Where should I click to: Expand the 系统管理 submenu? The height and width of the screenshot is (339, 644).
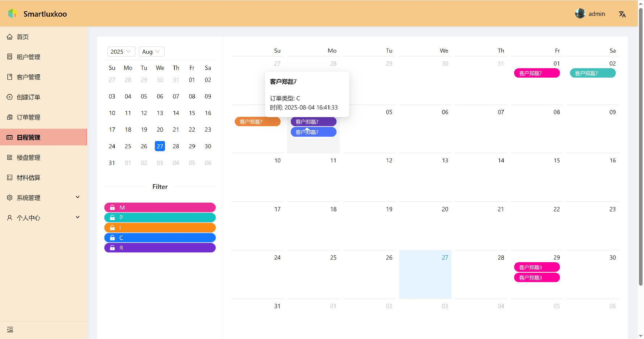(x=44, y=198)
